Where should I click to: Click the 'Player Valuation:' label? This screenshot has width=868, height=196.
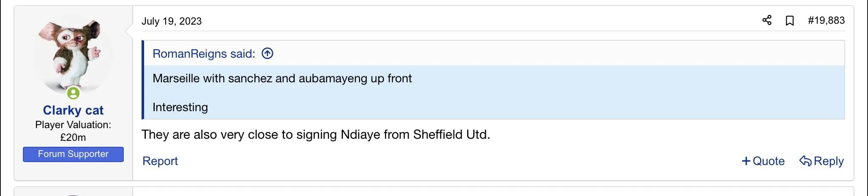[x=73, y=125]
